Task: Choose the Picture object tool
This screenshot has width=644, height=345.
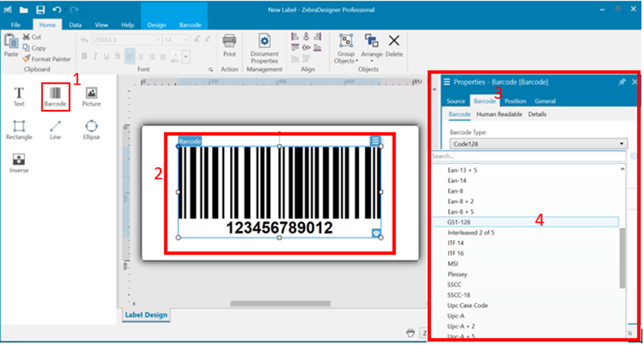Action: pos(91,96)
